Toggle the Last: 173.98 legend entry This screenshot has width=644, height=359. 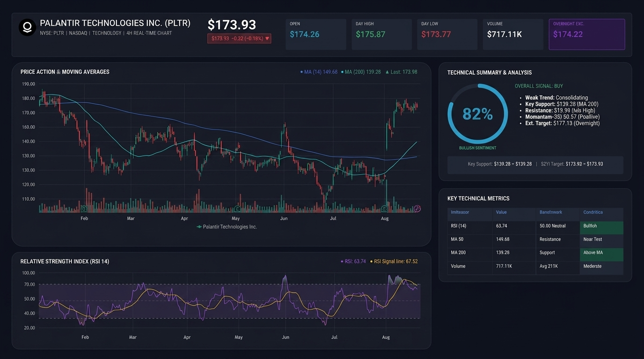(401, 72)
